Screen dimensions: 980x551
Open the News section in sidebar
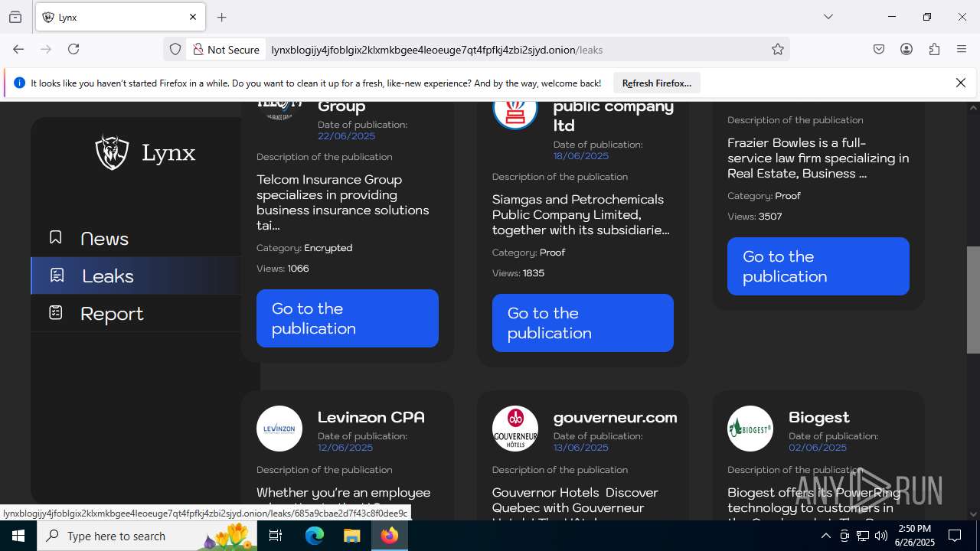[136, 238]
